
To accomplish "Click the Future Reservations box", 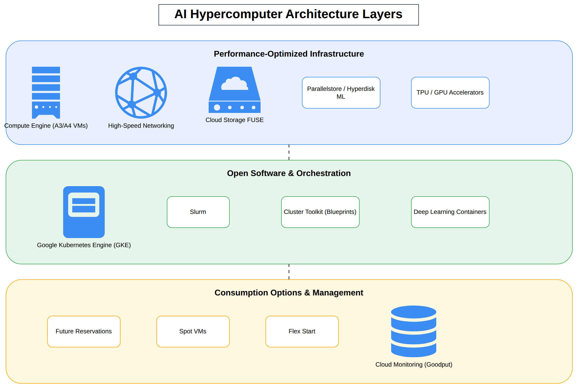I will (x=84, y=332).
